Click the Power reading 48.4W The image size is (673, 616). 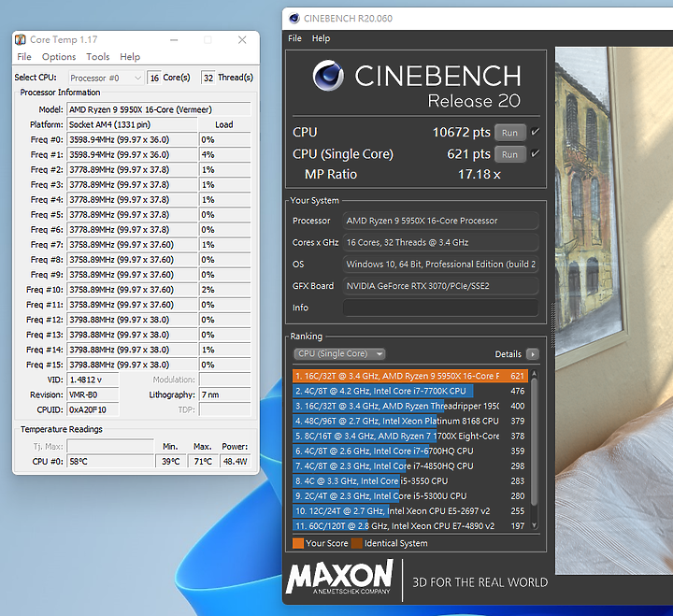tap(236, 462)
